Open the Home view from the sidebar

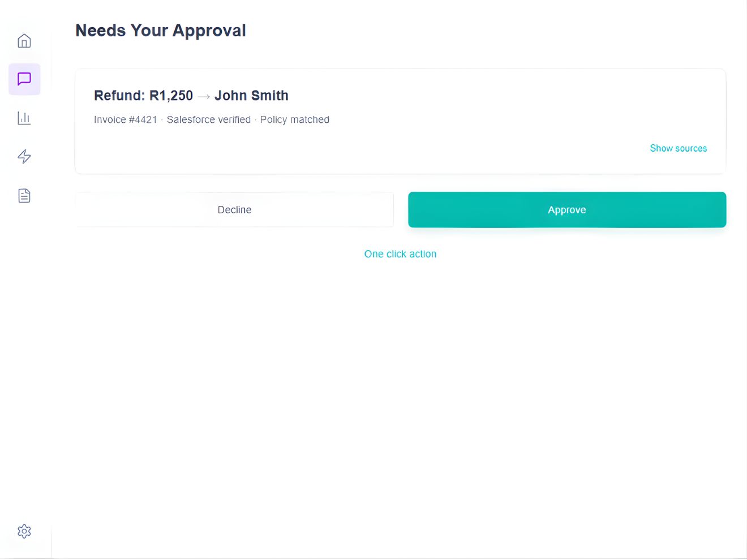coord(24,40)
